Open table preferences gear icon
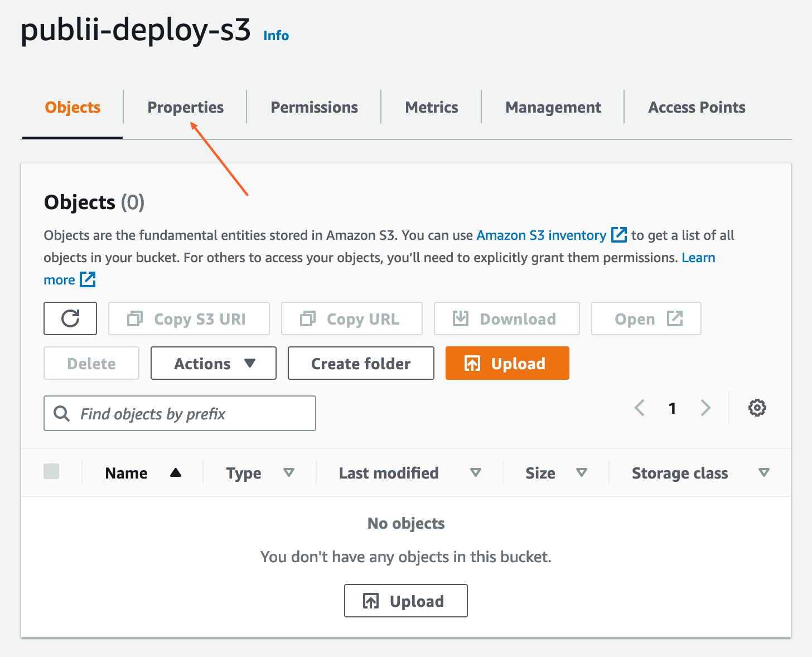Image resolution: width=812 pixels, height=657 pixels. 757,408
